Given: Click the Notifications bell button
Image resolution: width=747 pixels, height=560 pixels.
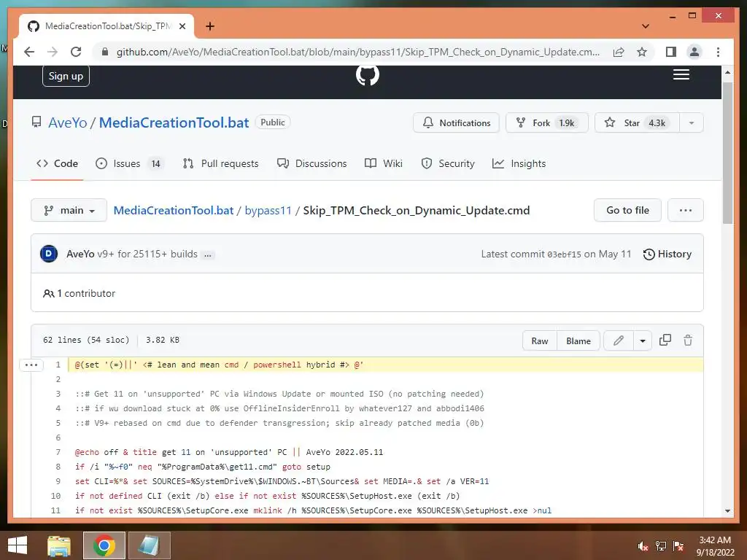Looking at the screenshot, I should pos(457,122).
